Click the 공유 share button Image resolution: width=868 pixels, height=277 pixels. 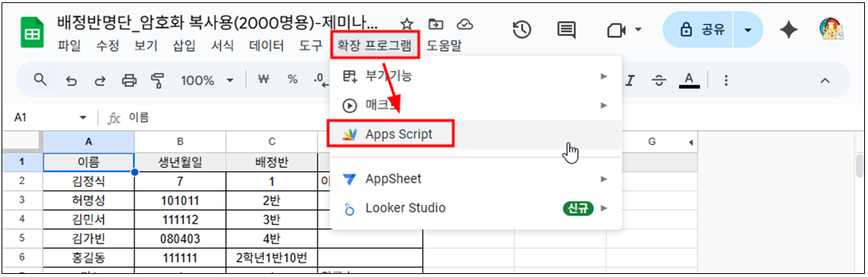tap(698, 30)
